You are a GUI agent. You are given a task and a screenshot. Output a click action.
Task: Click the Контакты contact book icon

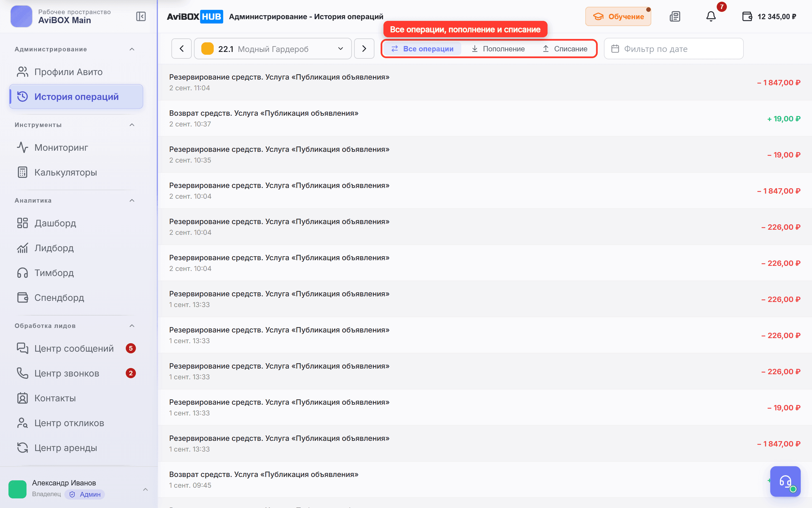(x=23, y=398)
